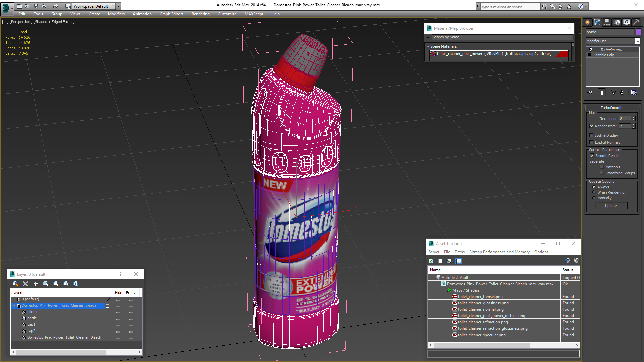Select When Rendering update option
The image size is (644, 362).
click(x=594, y=192)
